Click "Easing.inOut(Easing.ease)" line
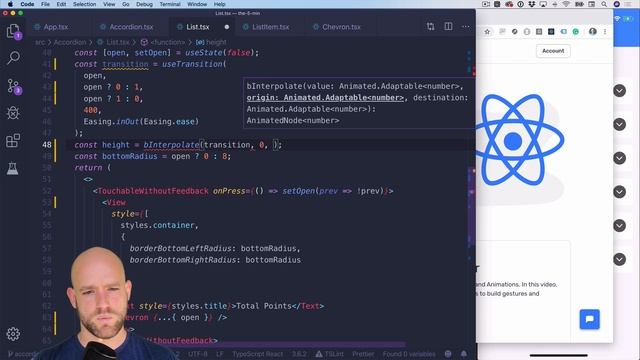 [141, 122]
